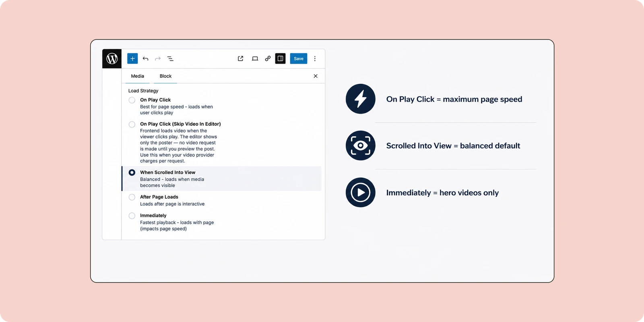Open the document overview list icon

(x=170, y=58)
